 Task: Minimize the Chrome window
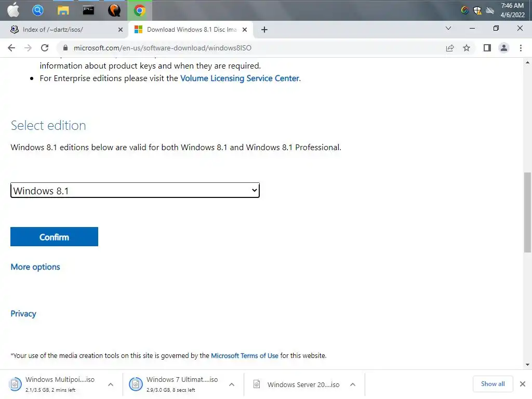coord(472,28)
